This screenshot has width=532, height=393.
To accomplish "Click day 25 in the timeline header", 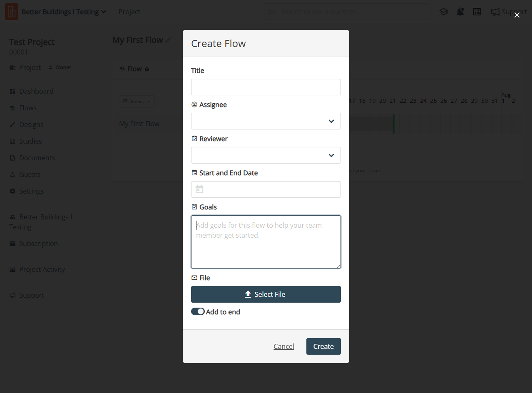I will [433, 101].
